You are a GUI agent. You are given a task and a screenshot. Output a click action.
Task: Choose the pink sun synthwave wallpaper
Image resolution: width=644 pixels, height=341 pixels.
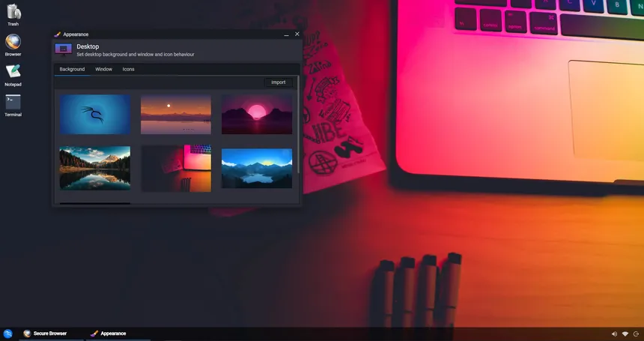[257, 115]
